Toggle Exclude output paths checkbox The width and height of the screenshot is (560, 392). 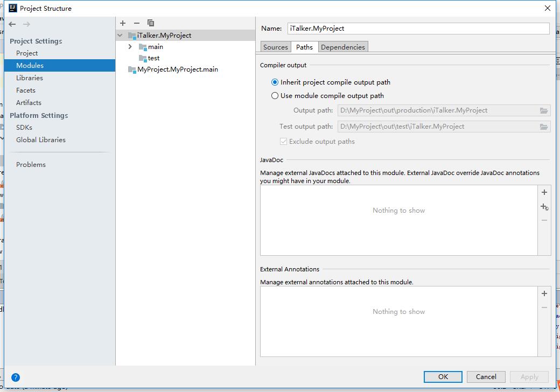tap(283, 142)
